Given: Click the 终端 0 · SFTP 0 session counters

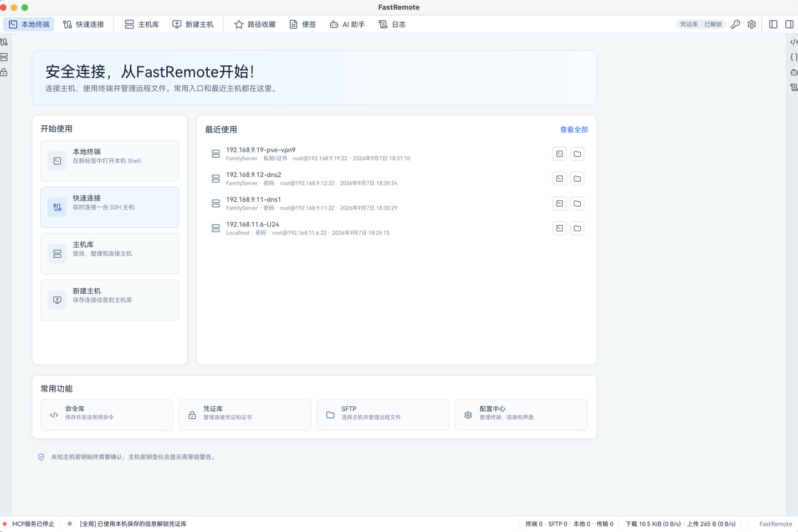Looking at the screenshot, I should (569, 524).
